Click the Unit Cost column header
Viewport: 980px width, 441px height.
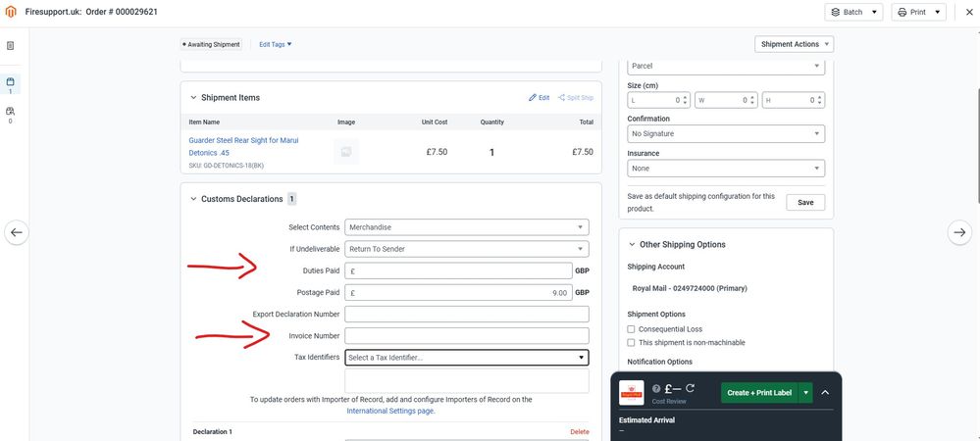pos(435,122)
